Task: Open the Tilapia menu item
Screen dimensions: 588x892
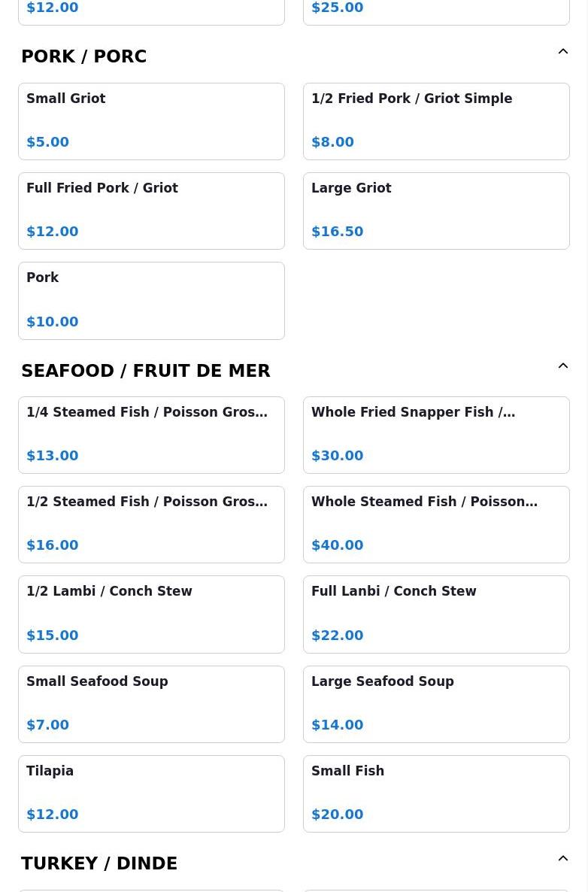Action: 151,794
